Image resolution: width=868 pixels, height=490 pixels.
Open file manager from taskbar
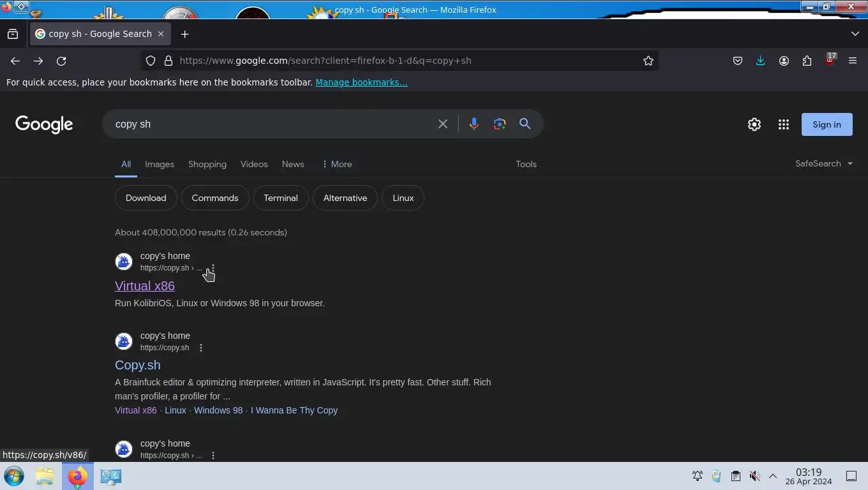point(45,476)
